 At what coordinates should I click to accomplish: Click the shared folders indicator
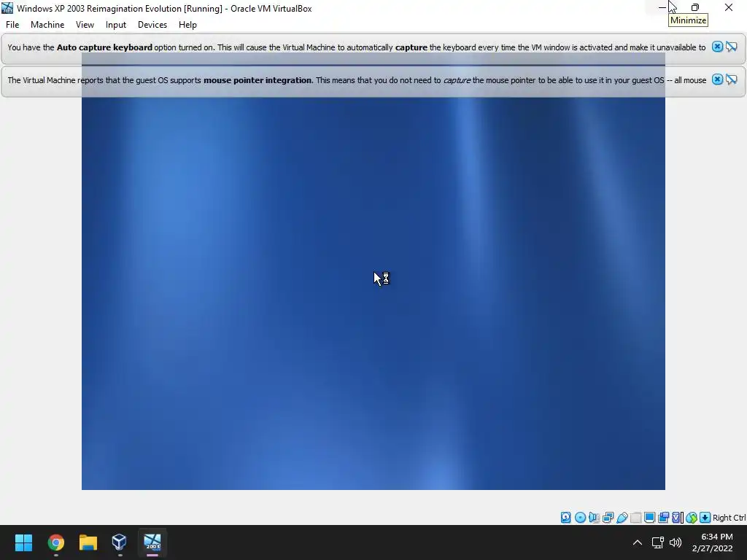[635, 517]
